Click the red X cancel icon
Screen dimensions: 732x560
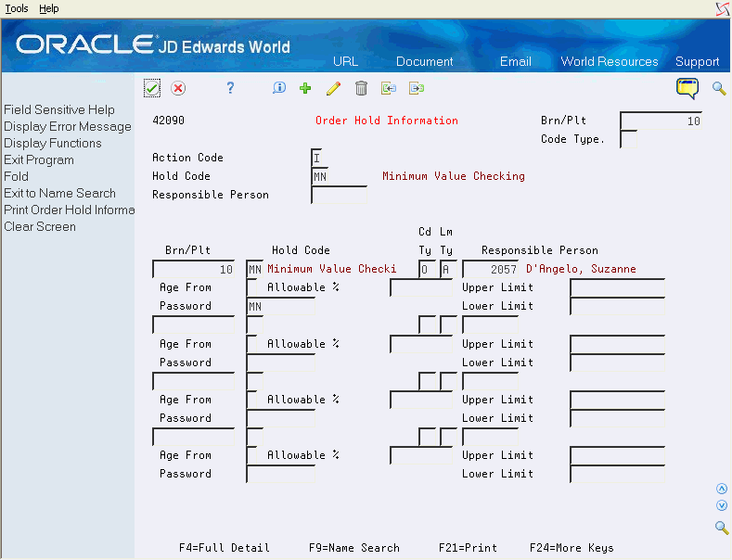pos(178,88)
